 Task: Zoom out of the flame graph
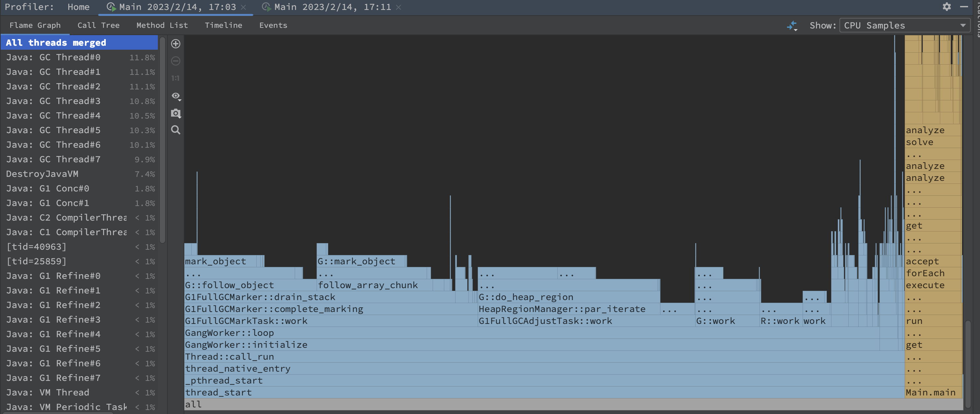176,61
